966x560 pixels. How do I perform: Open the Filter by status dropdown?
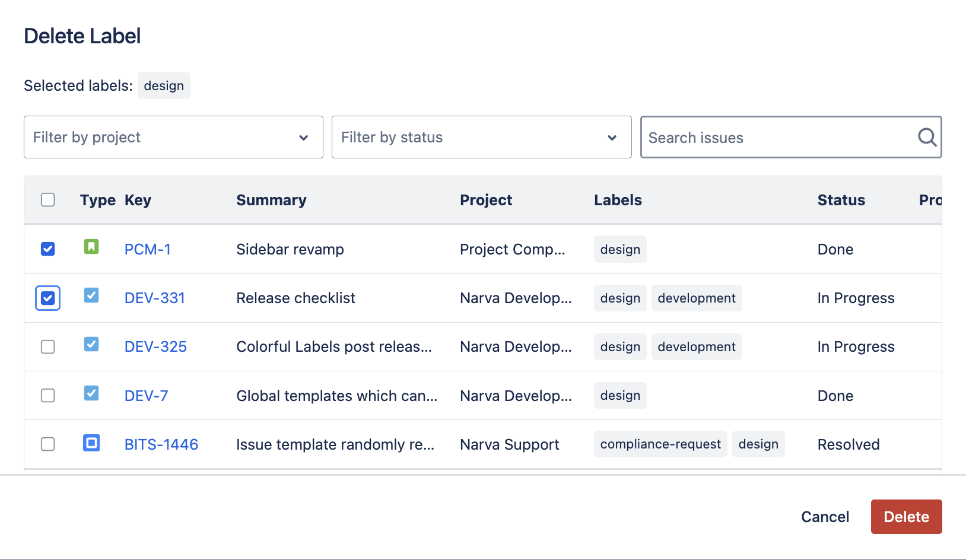coord(481,137)
